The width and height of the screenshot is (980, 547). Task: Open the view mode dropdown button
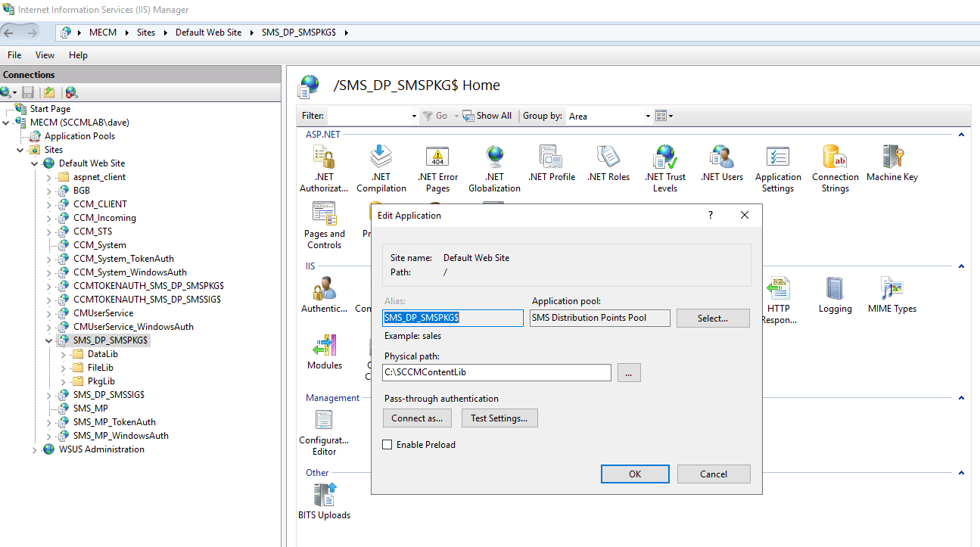tap(664, 116)
